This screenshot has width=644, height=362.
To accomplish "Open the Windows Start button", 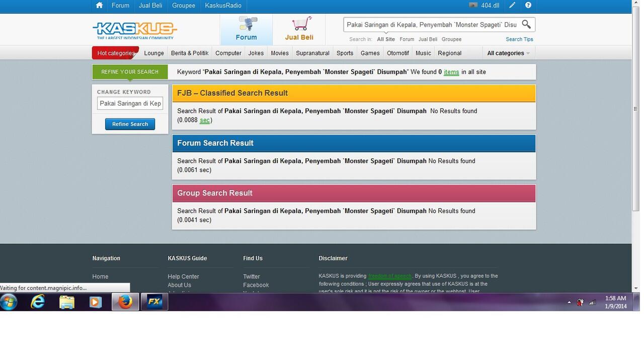I will click(x=9, y=302).
